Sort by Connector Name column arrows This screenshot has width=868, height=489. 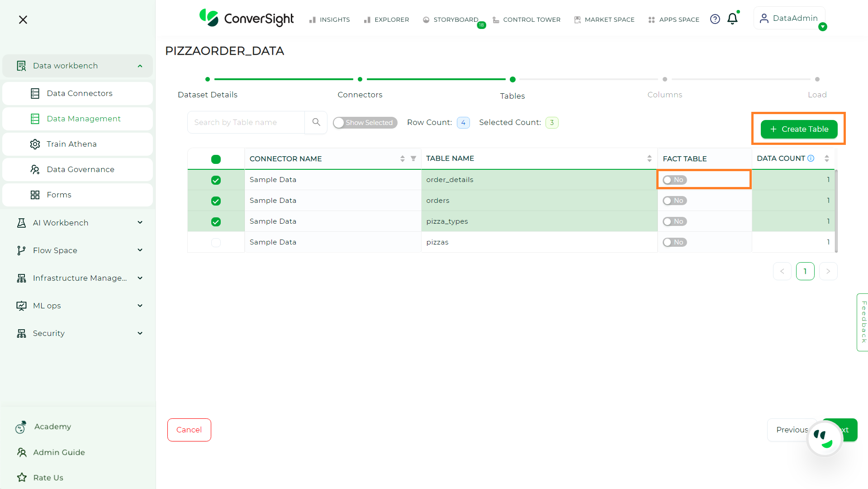[402, 158]
